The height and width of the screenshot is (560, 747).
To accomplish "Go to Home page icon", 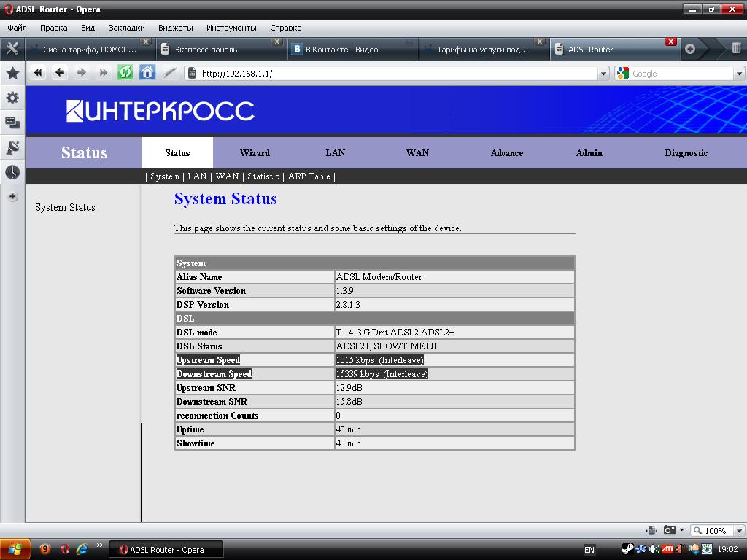I will [x=147, y=72].
